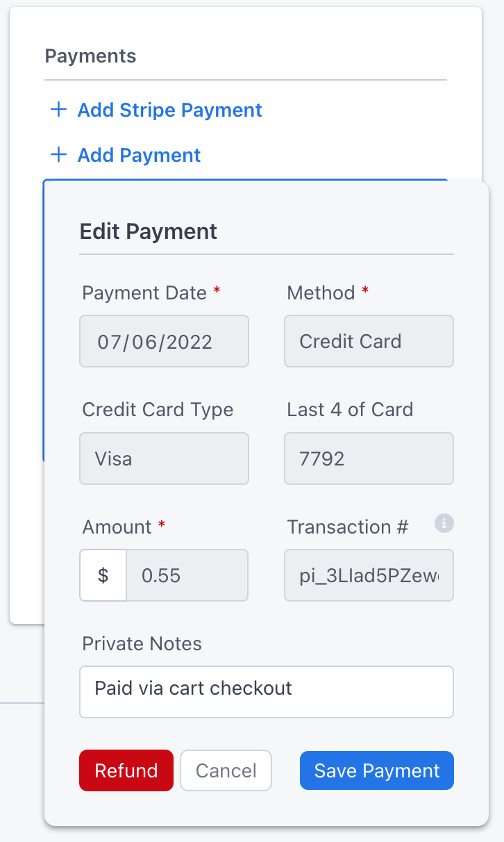Click the plus icon beside Add Stripe Payment
504x842 pixels.
59,110
